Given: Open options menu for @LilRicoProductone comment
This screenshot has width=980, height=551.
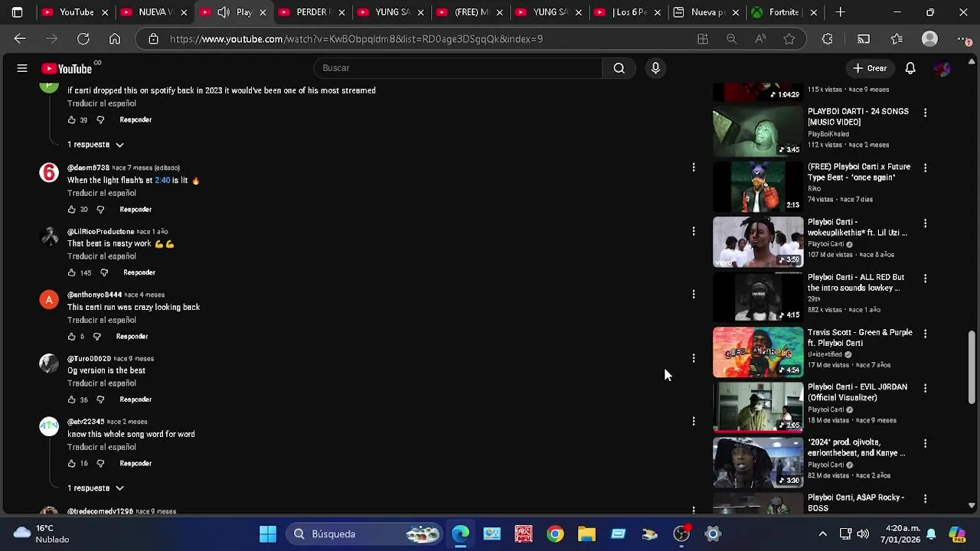Looking at the screenshot, I should pos(694,231).
